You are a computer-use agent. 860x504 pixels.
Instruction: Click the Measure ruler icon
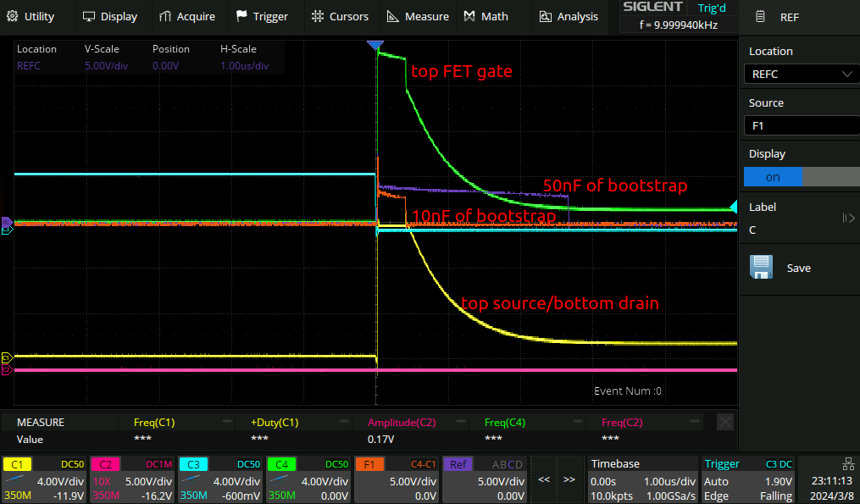(392, 16)
